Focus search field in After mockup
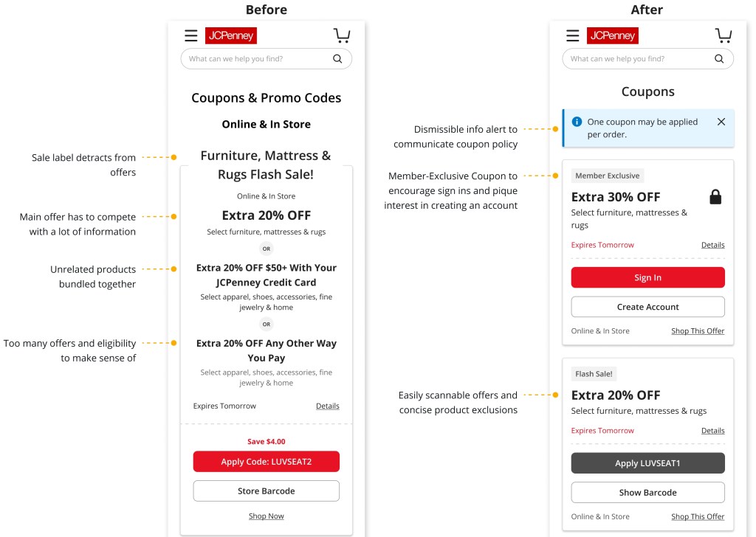The width and height of the screenshot is (756, 537). 635,59
